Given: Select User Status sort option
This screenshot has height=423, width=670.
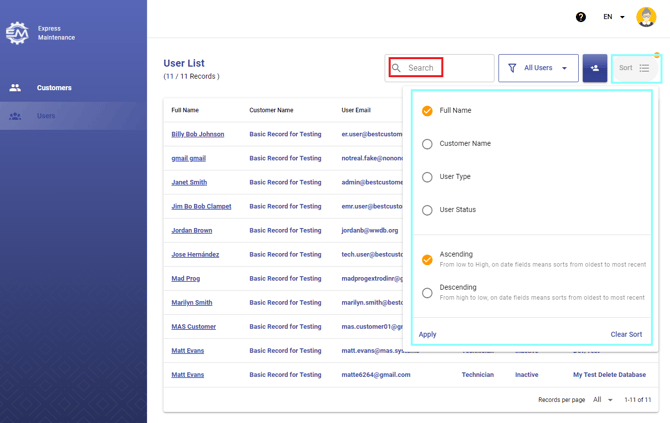Looking at the screenshot, I should coord(427,210).
